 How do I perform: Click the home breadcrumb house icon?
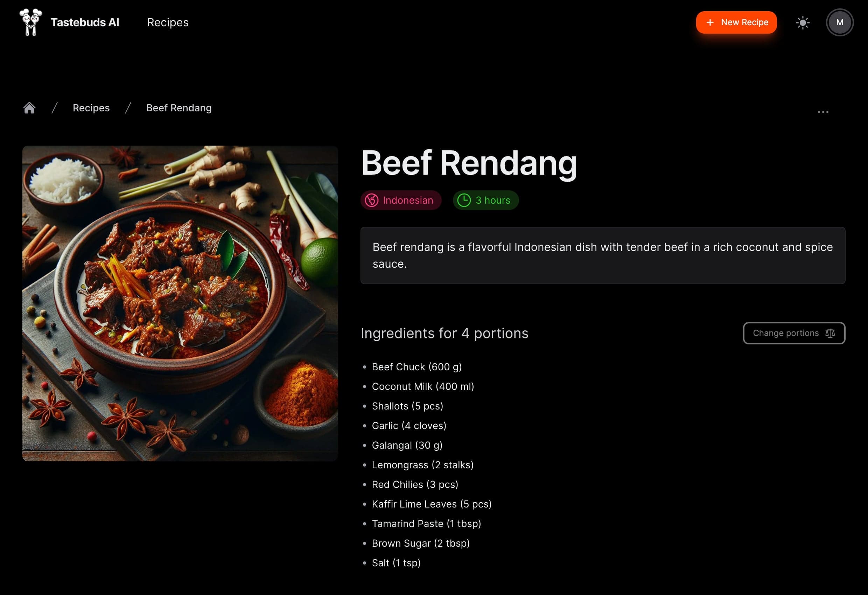tap(29, 108)
